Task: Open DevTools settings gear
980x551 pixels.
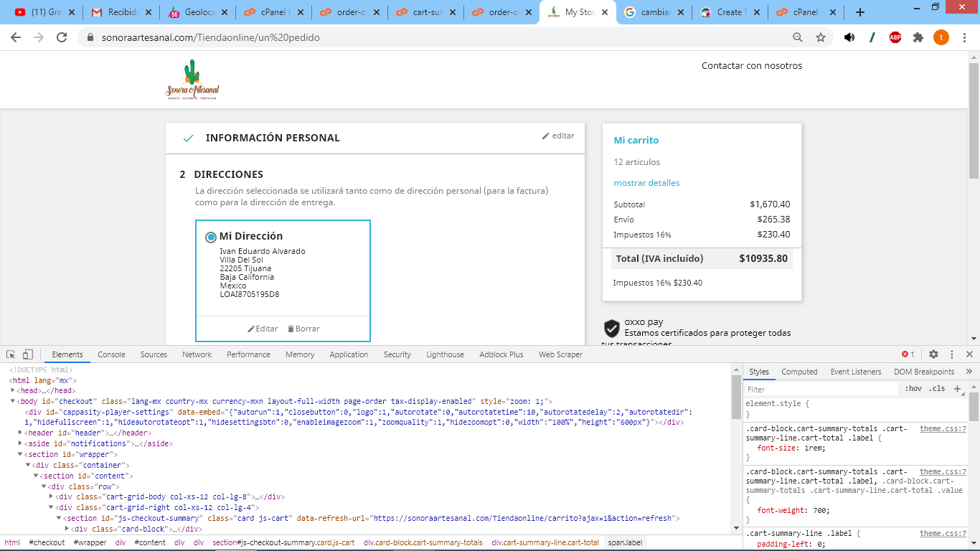Action: (x=933, y=354)
